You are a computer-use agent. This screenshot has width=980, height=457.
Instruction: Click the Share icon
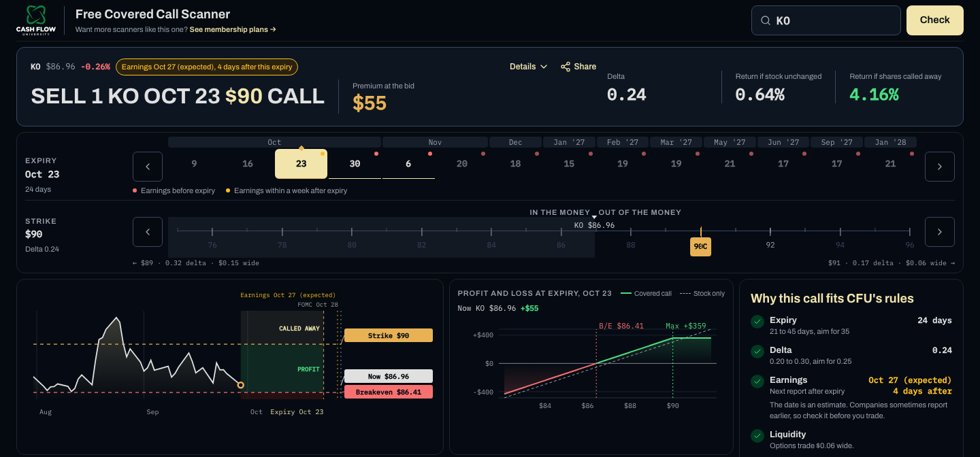tap(566, 67)
